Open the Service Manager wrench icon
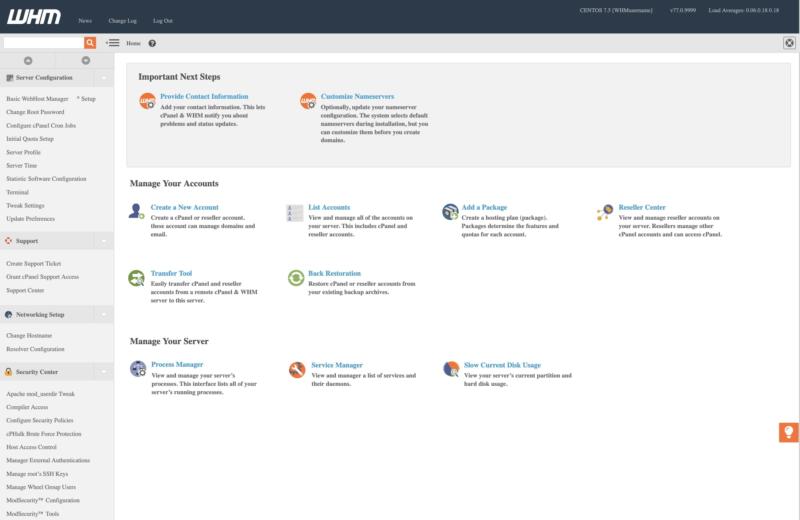 tap(296, 370)
